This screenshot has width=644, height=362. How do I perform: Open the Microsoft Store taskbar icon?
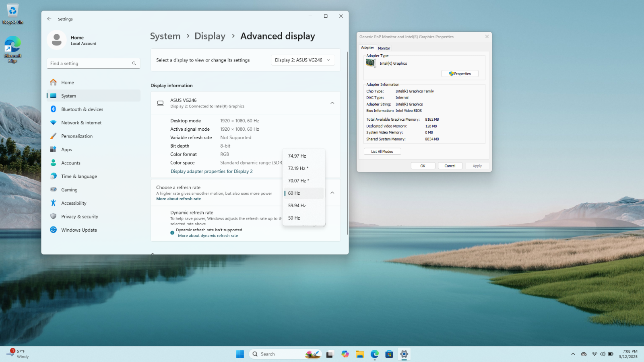pyautogui.click(x=389, y=354)
